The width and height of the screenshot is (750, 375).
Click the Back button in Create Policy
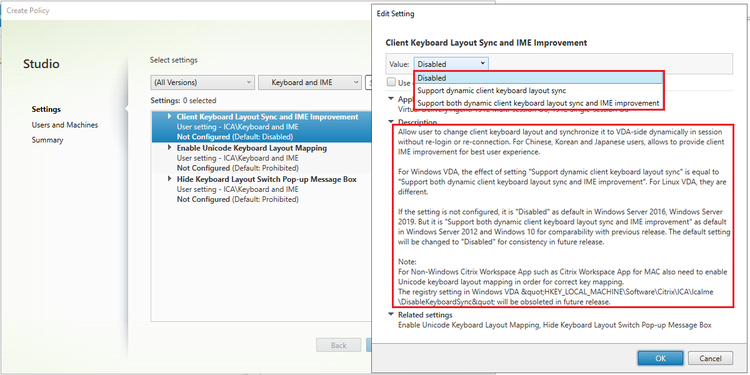339,345
